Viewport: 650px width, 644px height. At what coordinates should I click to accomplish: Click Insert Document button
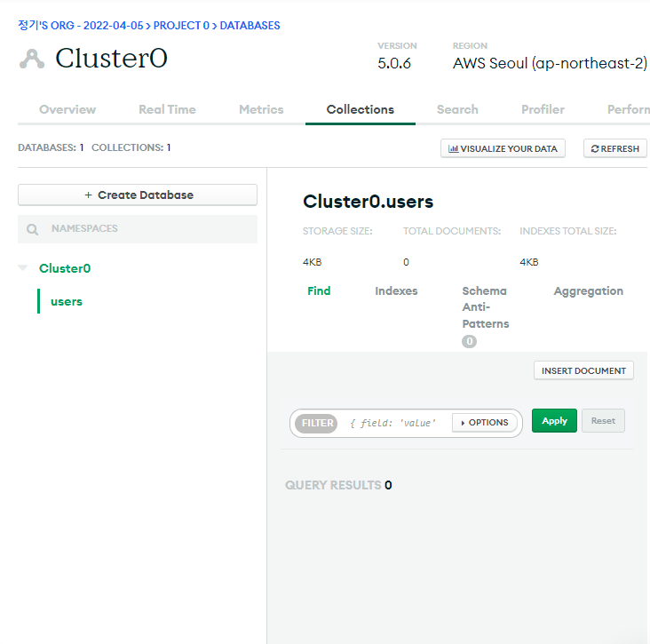583,370
